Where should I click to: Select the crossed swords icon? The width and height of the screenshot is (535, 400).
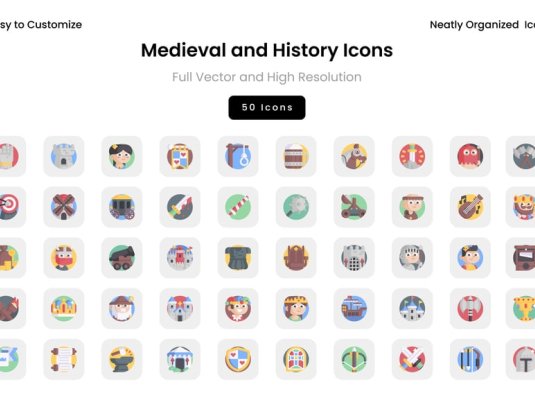(x=412, y=359)
